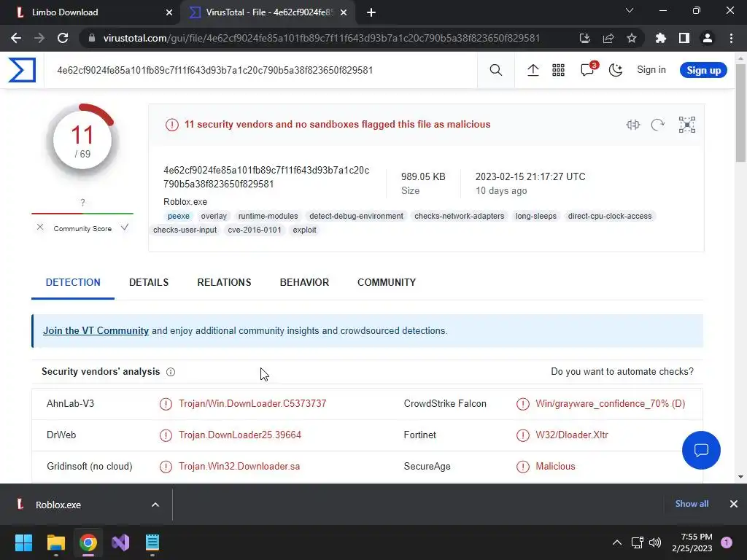
Task: Switch to the DETAILS tab
Action: pyautogui.click(x=149, y=282)
